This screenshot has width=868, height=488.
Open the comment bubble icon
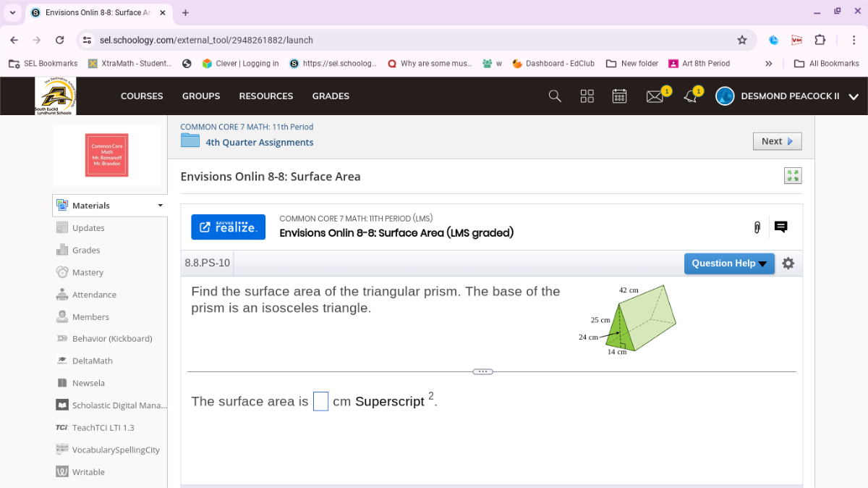click(780, 227)
